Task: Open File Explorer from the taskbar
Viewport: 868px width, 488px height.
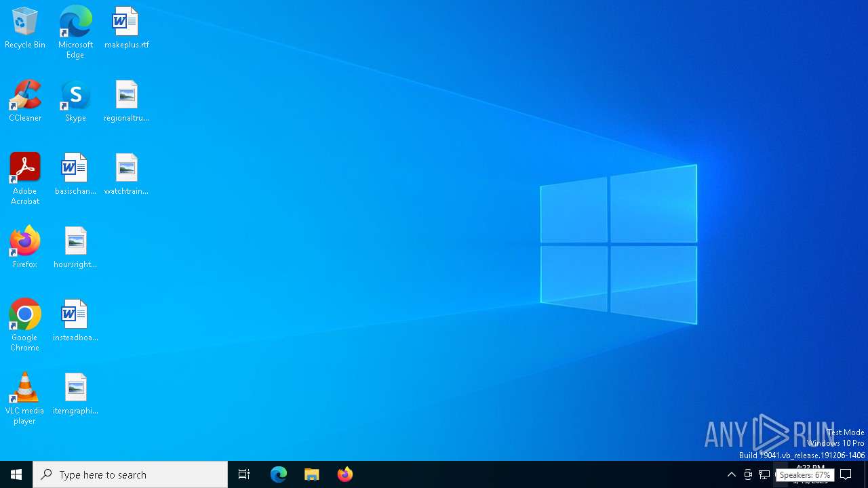Action: tap(312, 474)
